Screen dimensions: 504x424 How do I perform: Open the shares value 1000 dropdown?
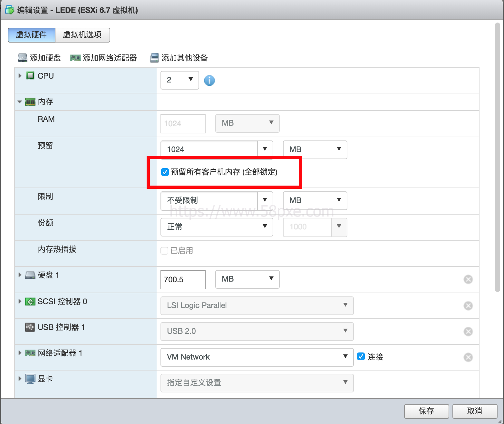tap(339, 227)
